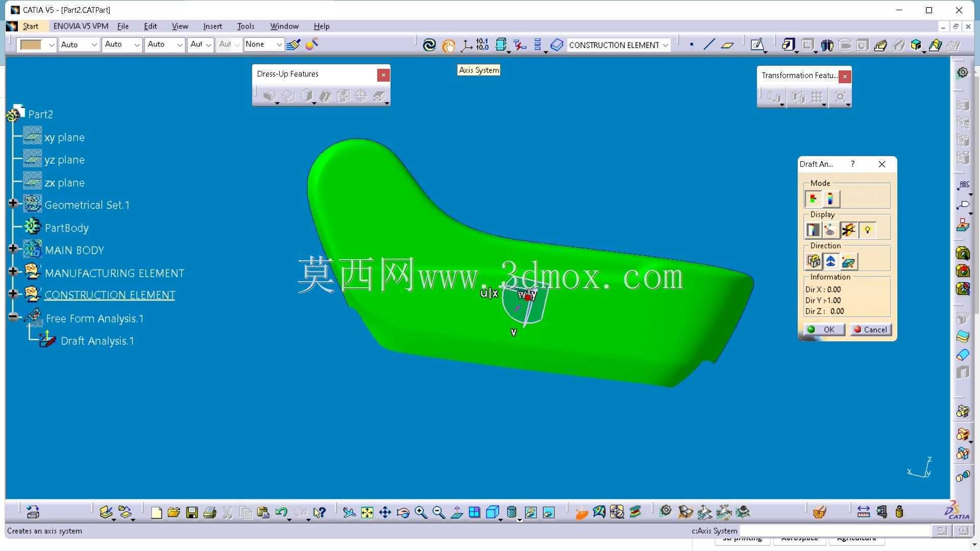Click the Text with Leader ABC icon
The image size is (980, 551).
tap(963, 185)
